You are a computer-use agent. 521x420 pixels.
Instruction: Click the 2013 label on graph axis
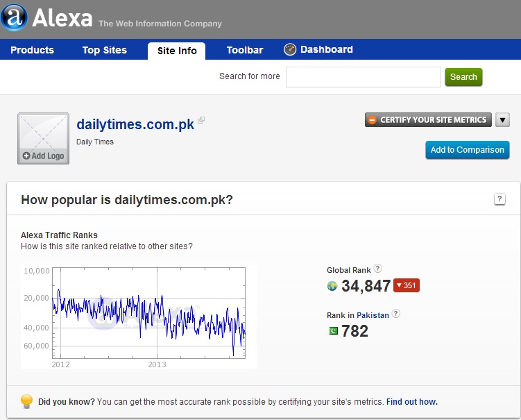click(157, 364)
